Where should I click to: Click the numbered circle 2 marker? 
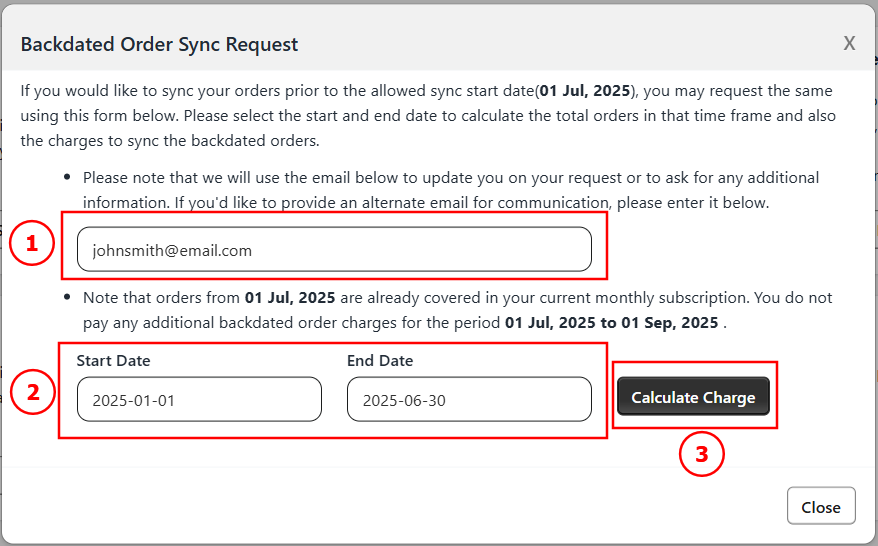click(33, 392)
